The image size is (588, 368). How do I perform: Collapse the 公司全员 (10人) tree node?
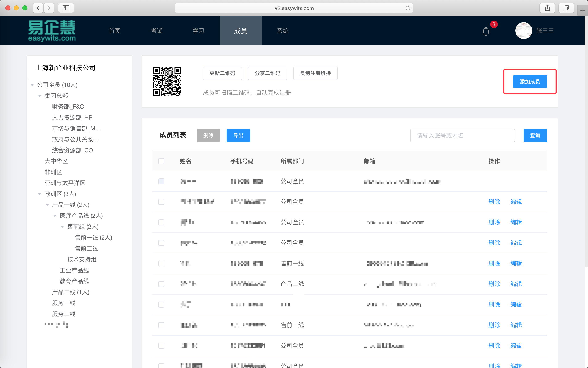click(32, 85)
